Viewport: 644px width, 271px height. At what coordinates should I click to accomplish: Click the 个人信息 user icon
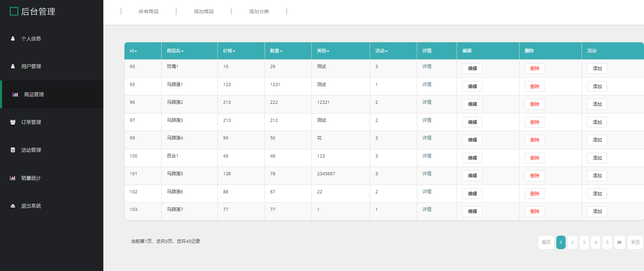[x=13, y=39]
